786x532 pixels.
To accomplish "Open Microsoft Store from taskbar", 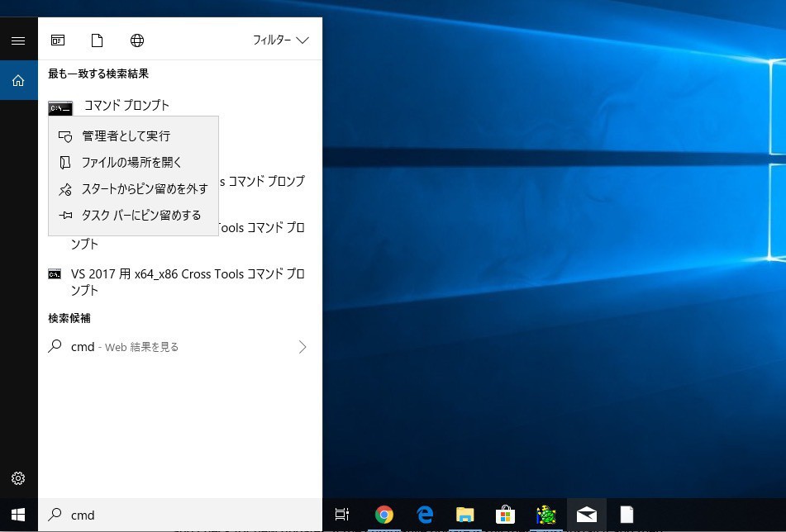I will (505, 515).
